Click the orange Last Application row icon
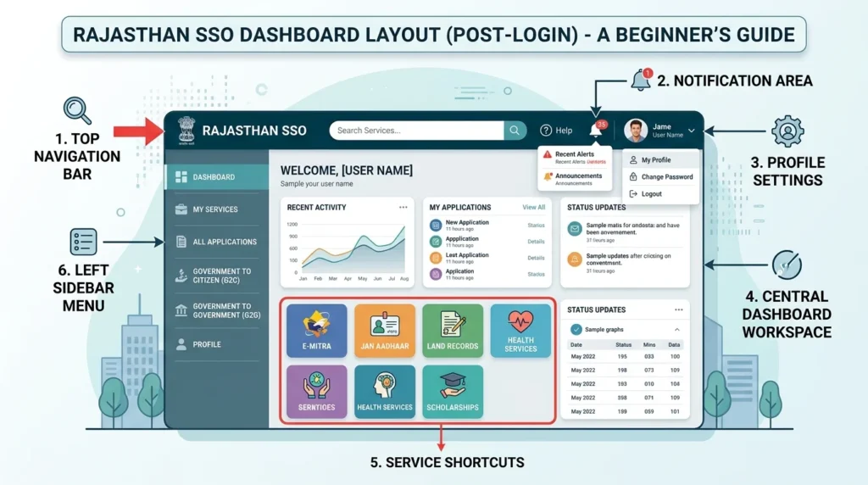Viewport: 868px width, 485px height. (436, 258)
